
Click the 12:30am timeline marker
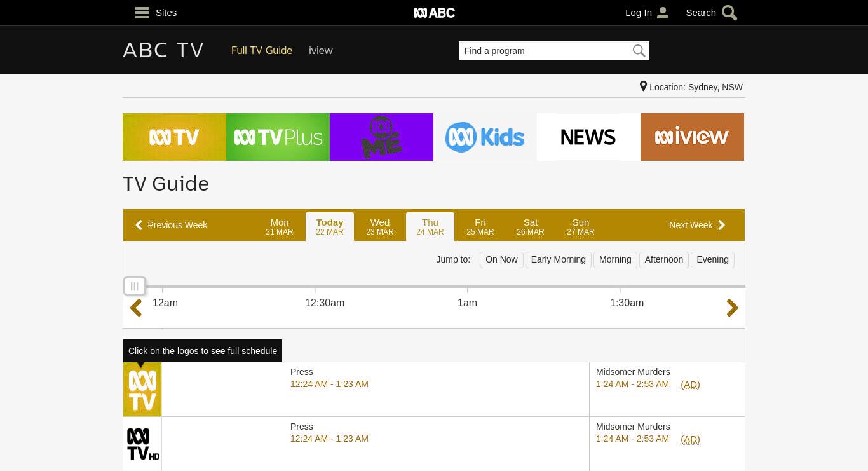pyautogui.click(x=325, y=303)
